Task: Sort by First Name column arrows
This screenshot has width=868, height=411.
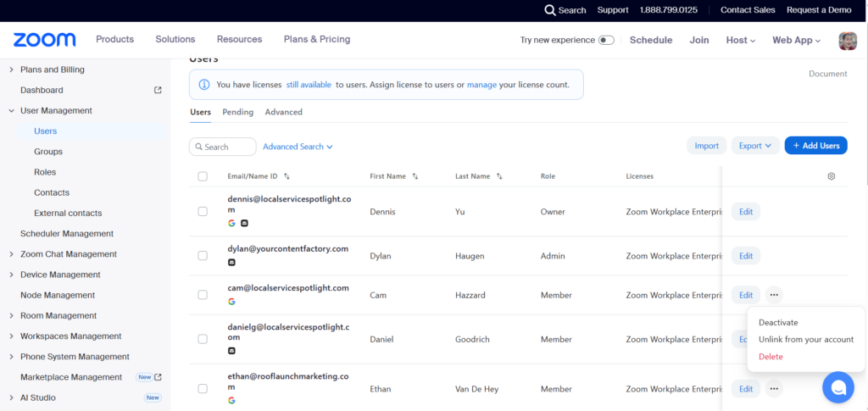Action: click(x=415, y=176)
